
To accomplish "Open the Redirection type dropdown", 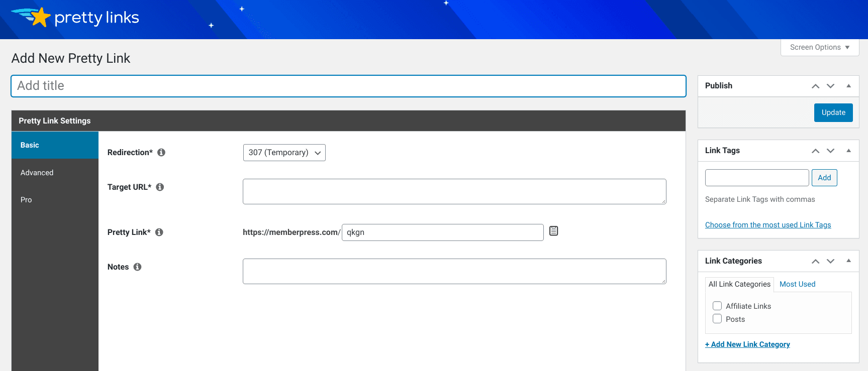I will [x=284, y=153].
